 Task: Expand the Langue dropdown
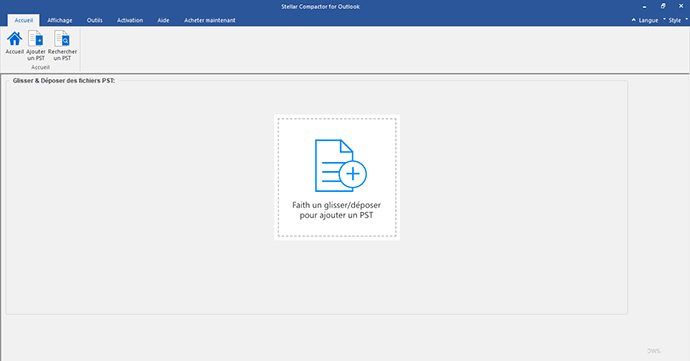[650, 20]
